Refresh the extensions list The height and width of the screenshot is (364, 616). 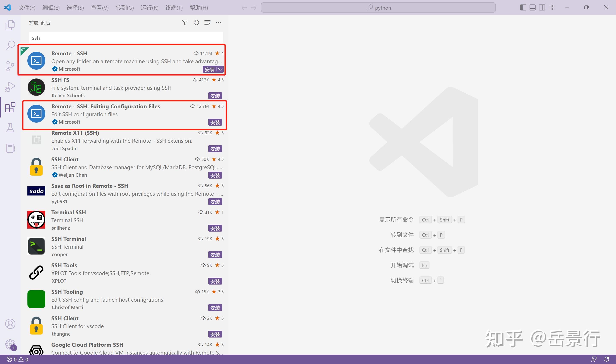[x=196, y=23]
